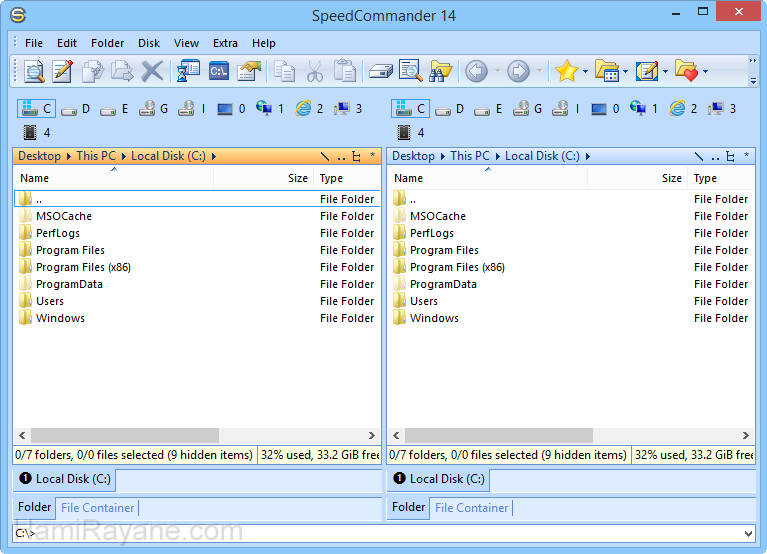Image resolution: width=767 pixels, height=554 pixels.
Task: Click the Copy to clipboard icon
Action: click(x=284, y=71)
